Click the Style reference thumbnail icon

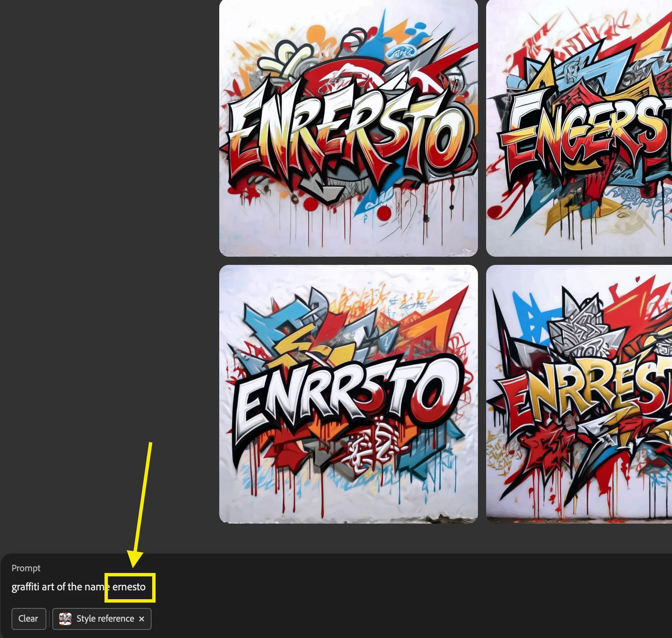click(65, 619)
